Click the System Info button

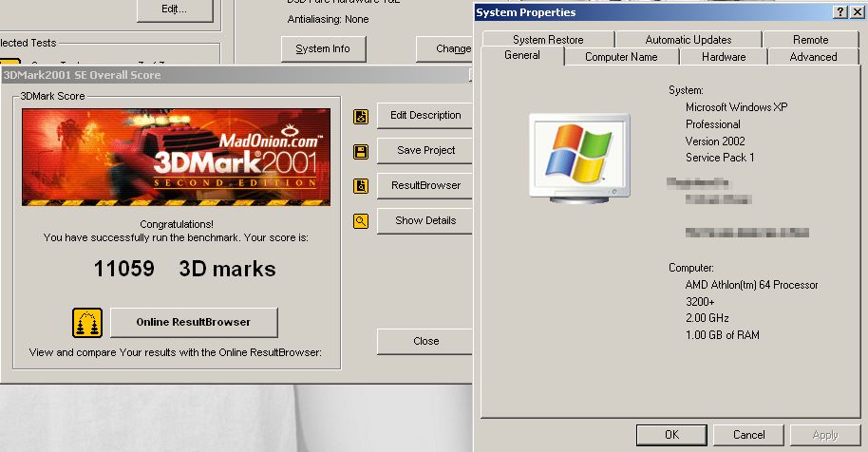tap(323, 49)
